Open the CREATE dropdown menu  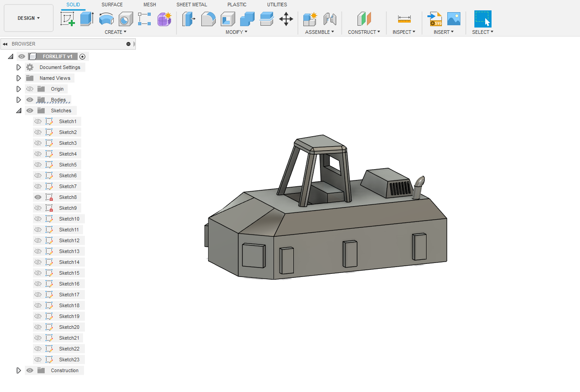116,32
